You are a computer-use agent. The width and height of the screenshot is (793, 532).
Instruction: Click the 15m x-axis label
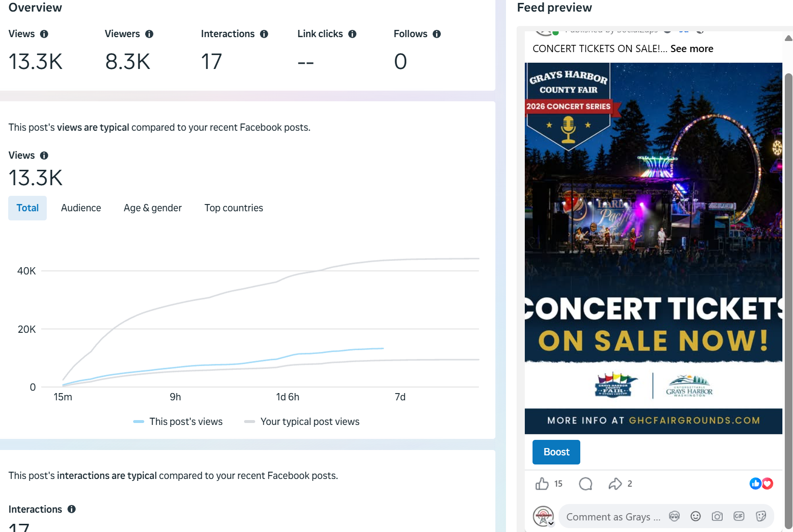pos(63,397)
